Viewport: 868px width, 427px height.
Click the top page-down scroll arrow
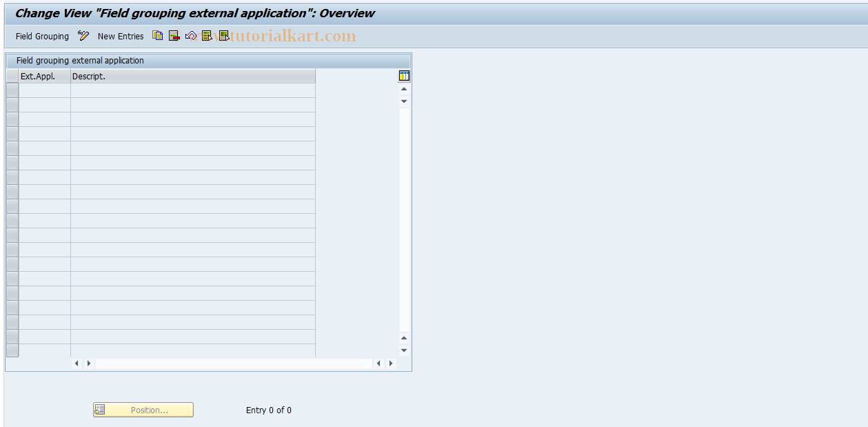pos(404,101)
